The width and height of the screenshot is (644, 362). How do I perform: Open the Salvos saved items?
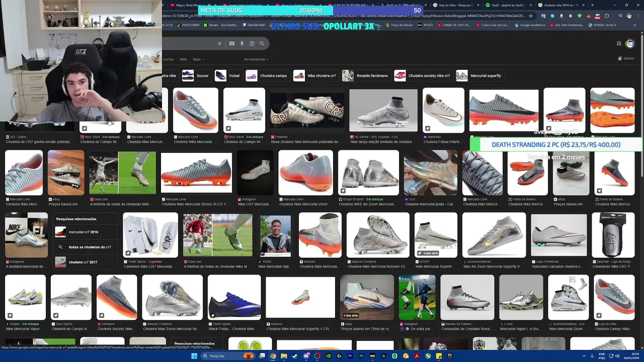[626, 58]
